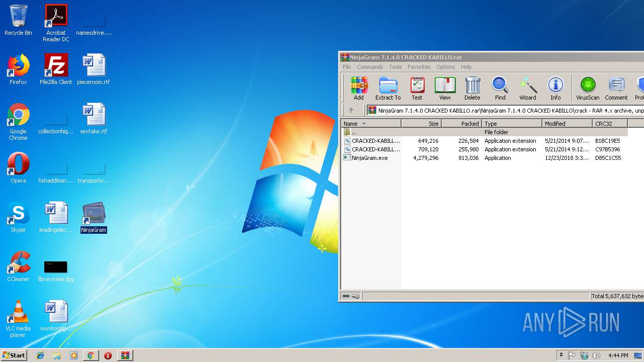The width and height of the screenshot is (644, 362).
Task: Sort by the CRC32 column header
Action: (610, 123)
